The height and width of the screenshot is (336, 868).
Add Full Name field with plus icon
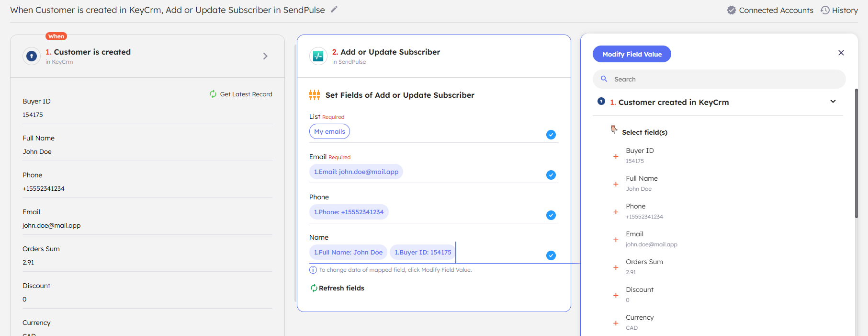point(616,184)
